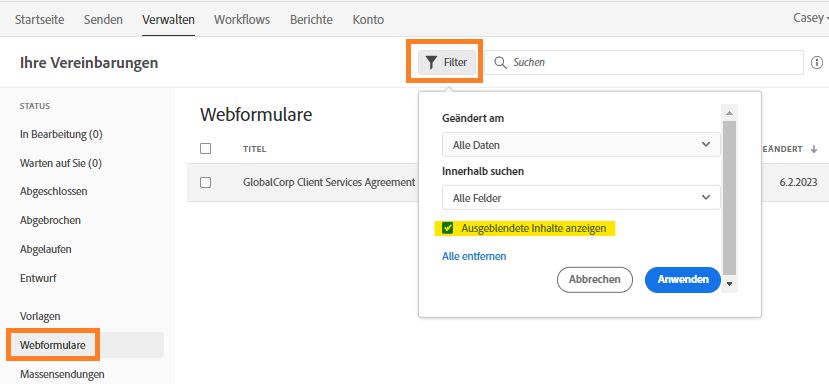Toggle Ausgeblendete Inhalte anzeigen checkbox
829x384 pixels.
point(448,228)
